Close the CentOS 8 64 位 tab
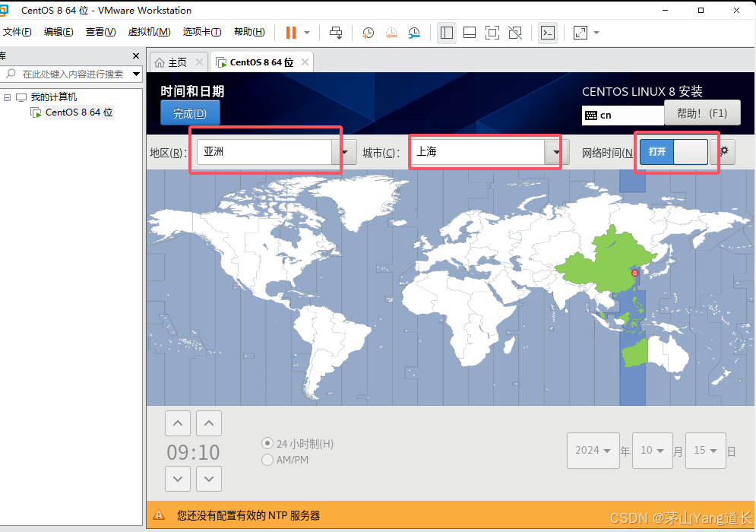 [x=305, y=62]
